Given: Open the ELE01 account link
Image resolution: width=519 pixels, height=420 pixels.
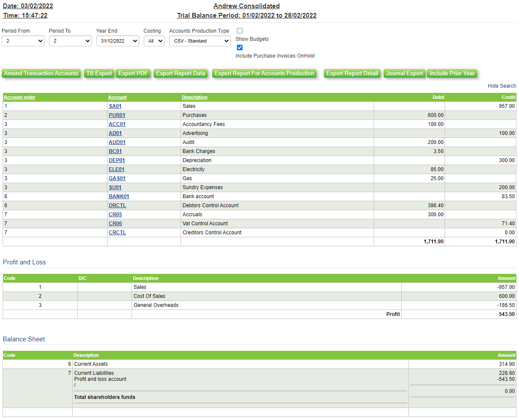Looking at the screenshot, I should point(117,169).
